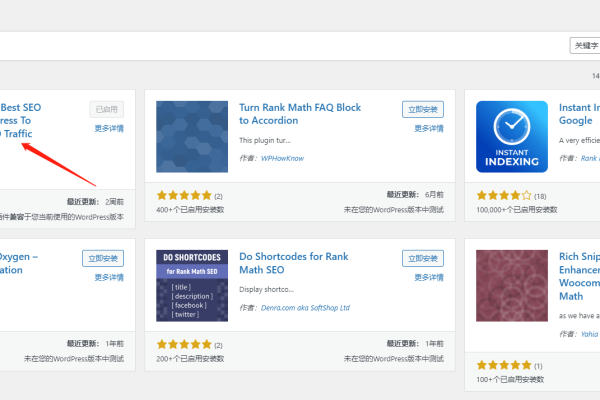Click the 100,000+个已启用安装数 text
This screenshot has height=400, width=600.
517,210
